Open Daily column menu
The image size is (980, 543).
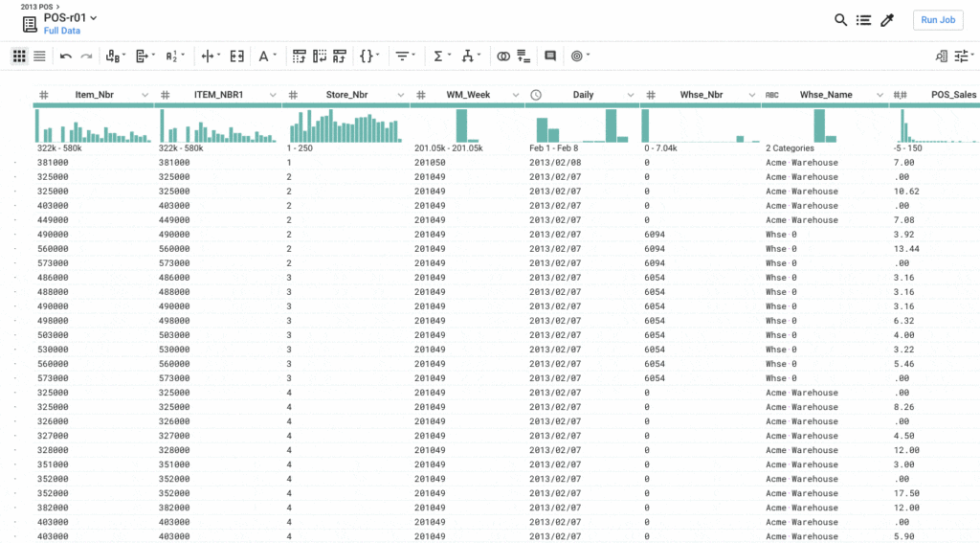[x=631, y=95]
